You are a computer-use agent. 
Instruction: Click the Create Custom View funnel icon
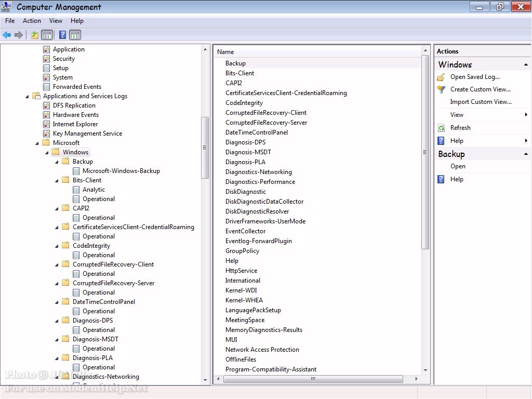click(x=441, y=89)
